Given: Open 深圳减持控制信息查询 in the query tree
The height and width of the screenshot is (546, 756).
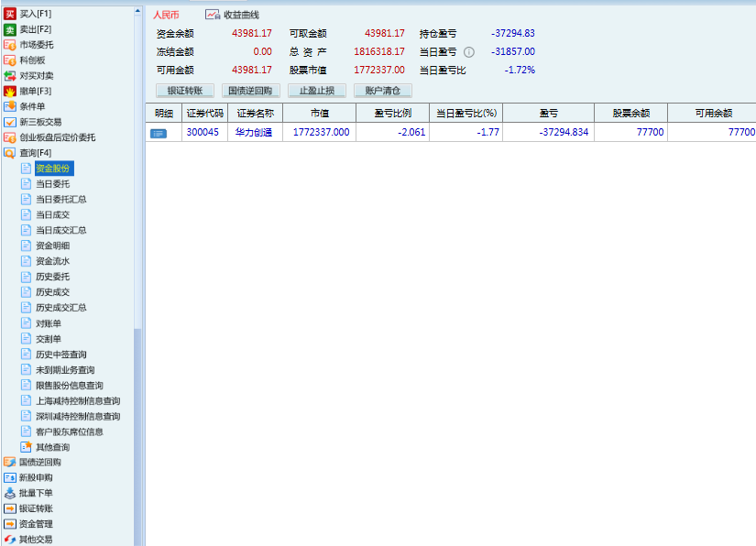Looking at the screenshot, I should [x=78, y=416].
